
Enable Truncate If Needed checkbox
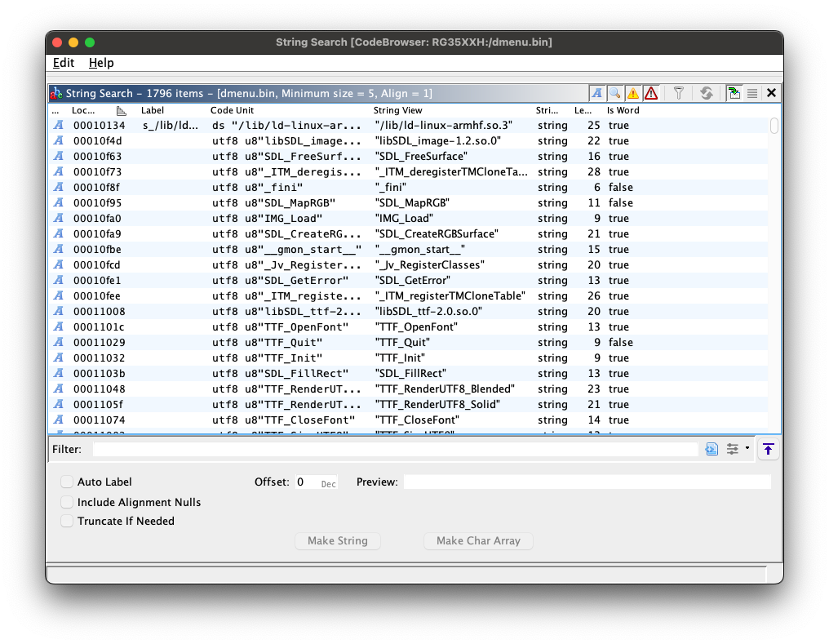coord(67,521)
